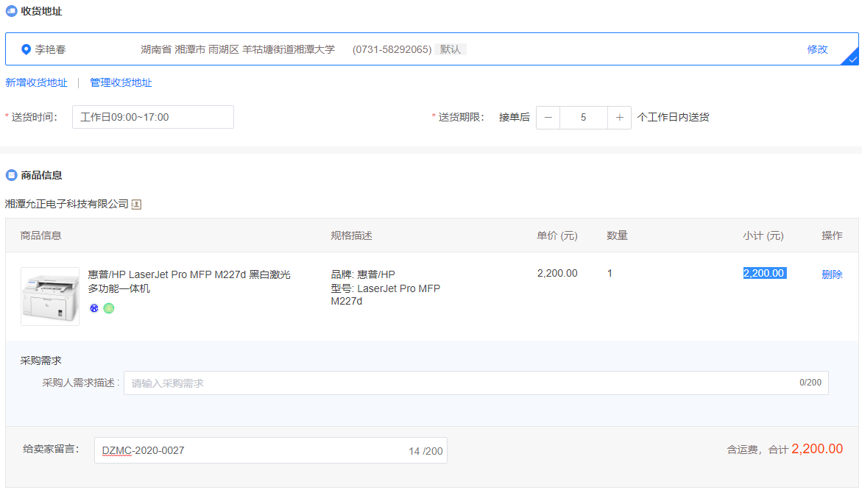Click the minus button to decrease delivery days
Viewport: 862px width, 504px height.
[548, 118]
